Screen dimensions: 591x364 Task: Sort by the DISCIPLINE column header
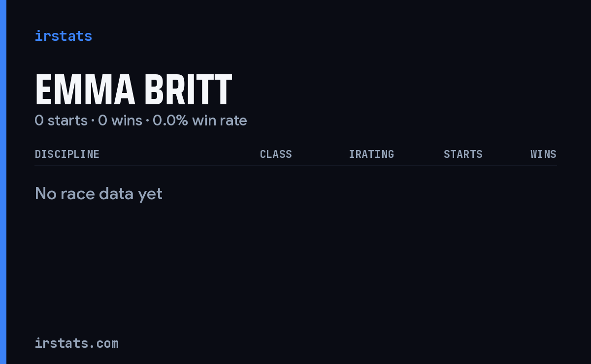[67, 154]
